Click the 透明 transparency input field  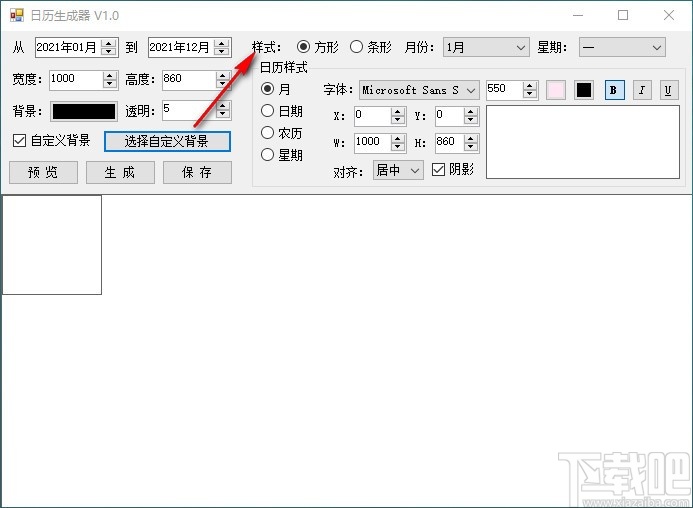(189, 110)
